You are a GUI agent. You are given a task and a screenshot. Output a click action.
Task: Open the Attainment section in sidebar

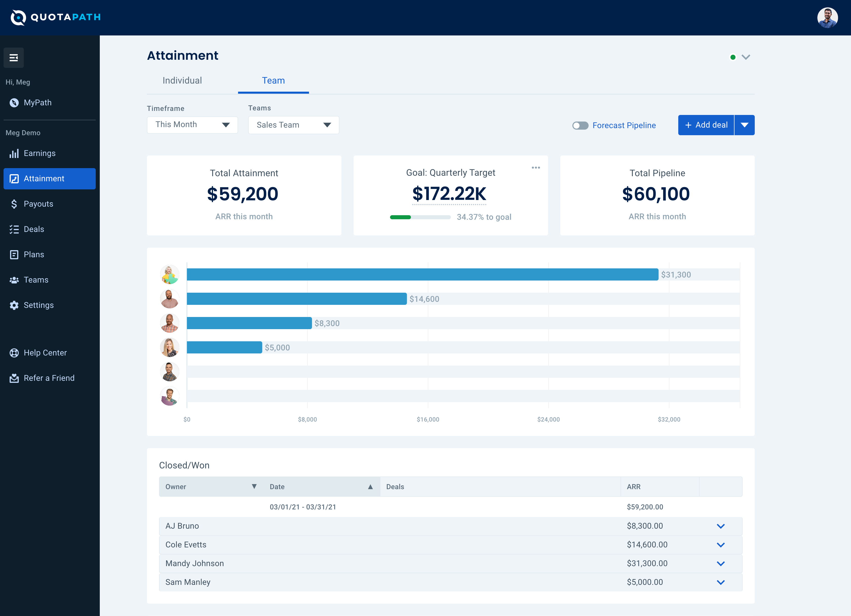pyautogui.click(x=44, y=178)
